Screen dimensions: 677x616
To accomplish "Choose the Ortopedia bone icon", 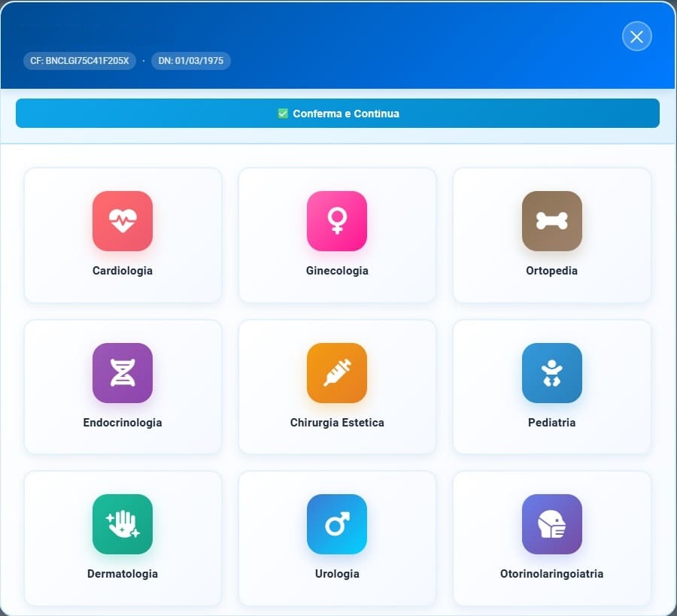I will tap(551, 221).
